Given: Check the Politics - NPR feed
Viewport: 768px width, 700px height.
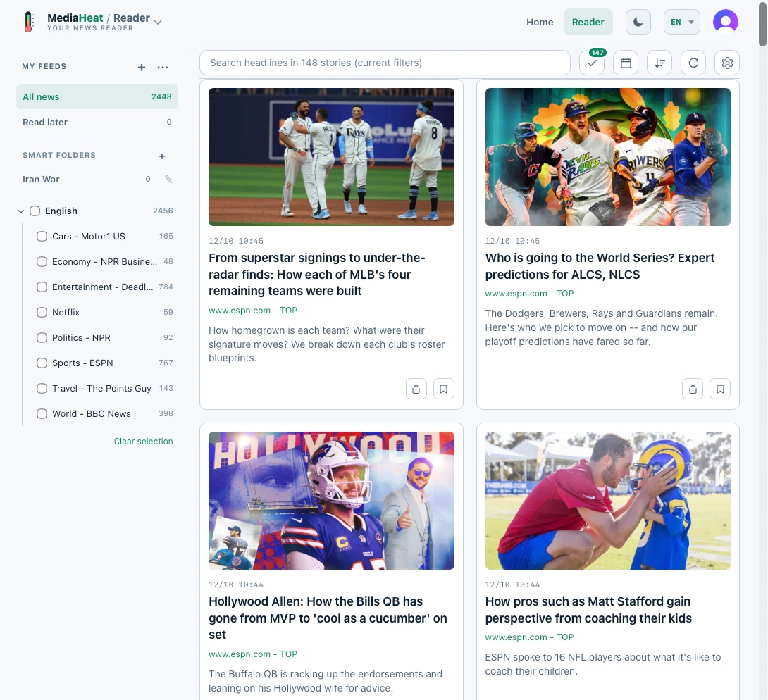Looking at the screenshot, I should (x=42, y=338).
